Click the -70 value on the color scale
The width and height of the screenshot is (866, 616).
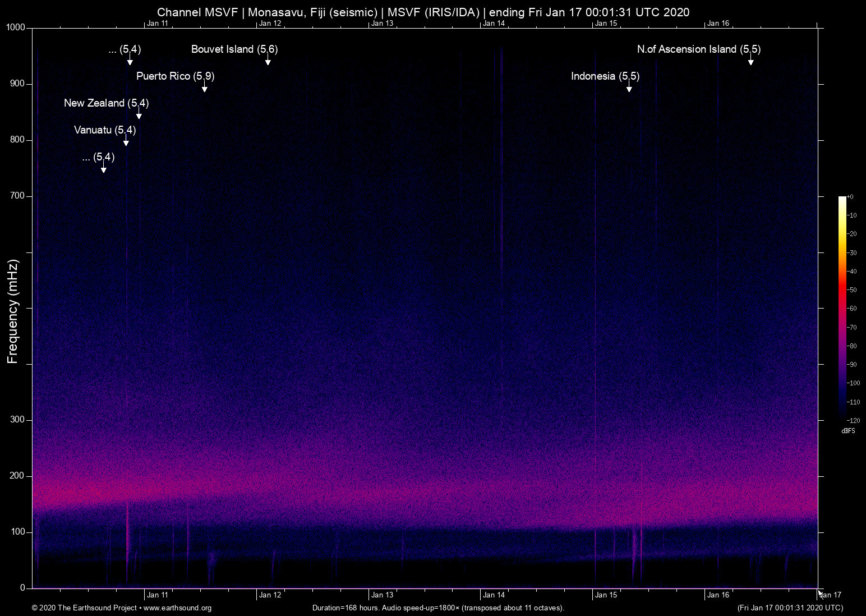852,328
